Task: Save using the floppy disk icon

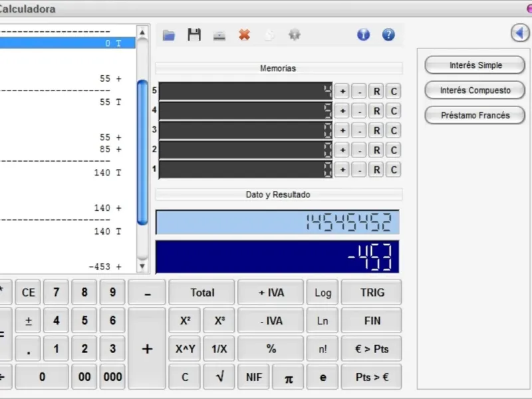Action: (x=194, y=35)
